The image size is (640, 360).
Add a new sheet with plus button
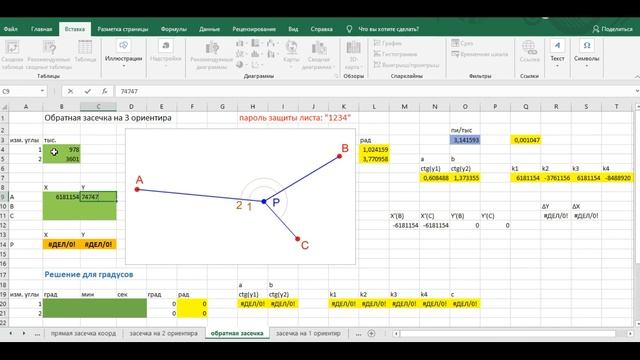coord(371,333)
